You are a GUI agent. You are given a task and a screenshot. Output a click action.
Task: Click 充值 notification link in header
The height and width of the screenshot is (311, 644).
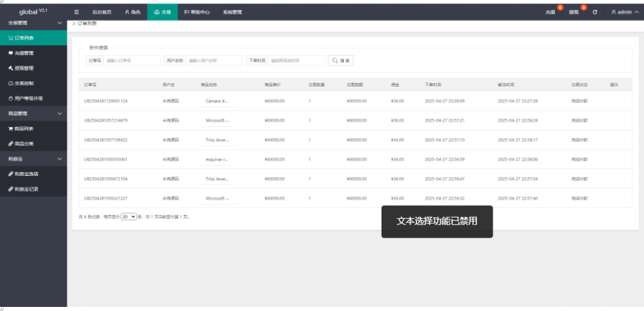tap(551, 12)
